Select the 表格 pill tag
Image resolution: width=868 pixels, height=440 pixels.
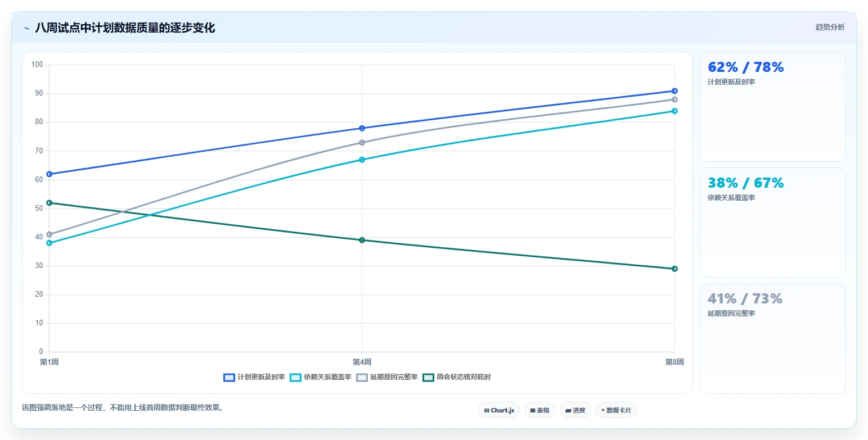point(539,410)
